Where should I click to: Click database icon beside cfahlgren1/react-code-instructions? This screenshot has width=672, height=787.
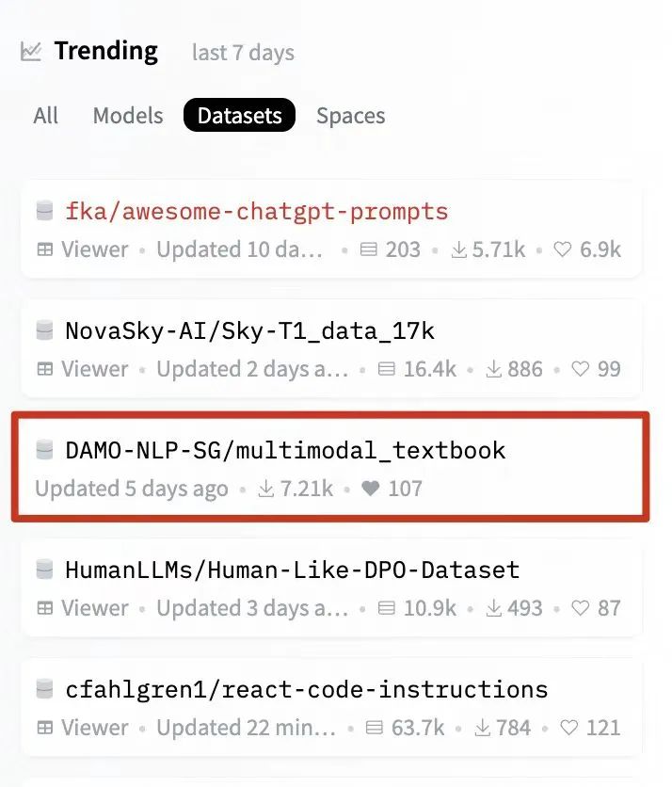coord(44,689)
